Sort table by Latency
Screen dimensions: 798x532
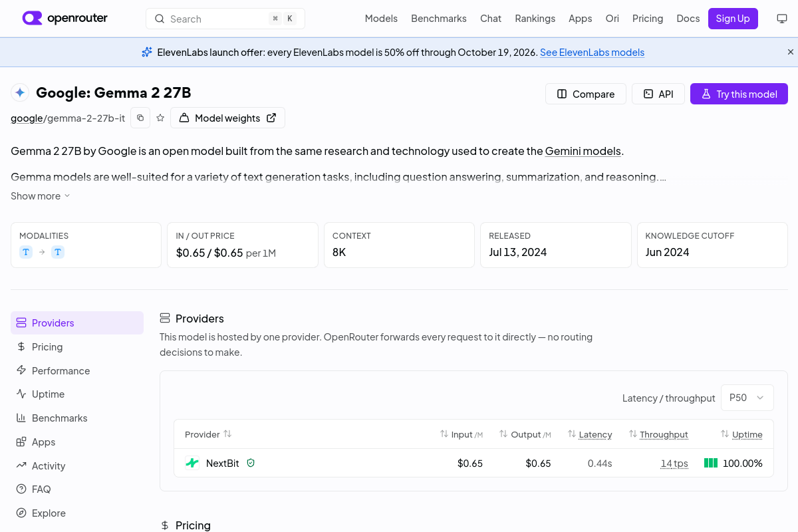point(590,434)
